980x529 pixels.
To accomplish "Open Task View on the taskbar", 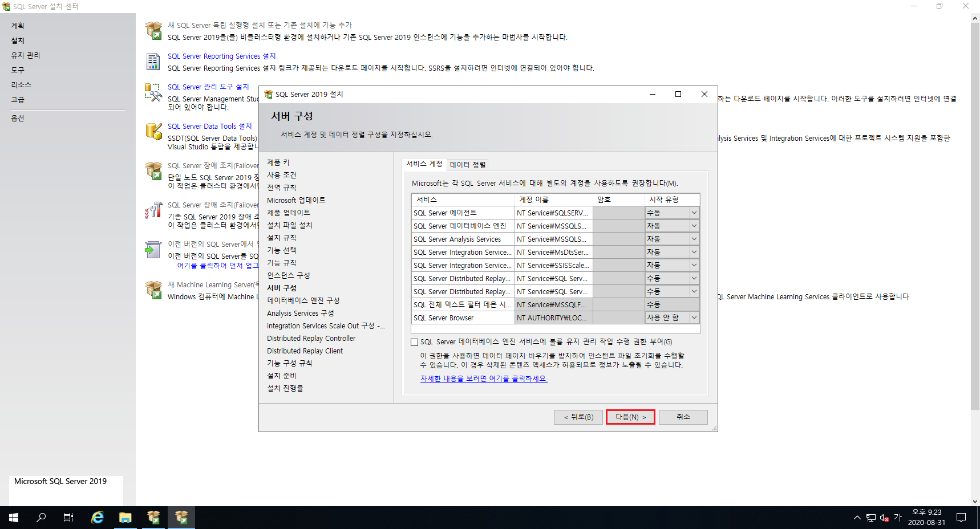I will [68, 518].
